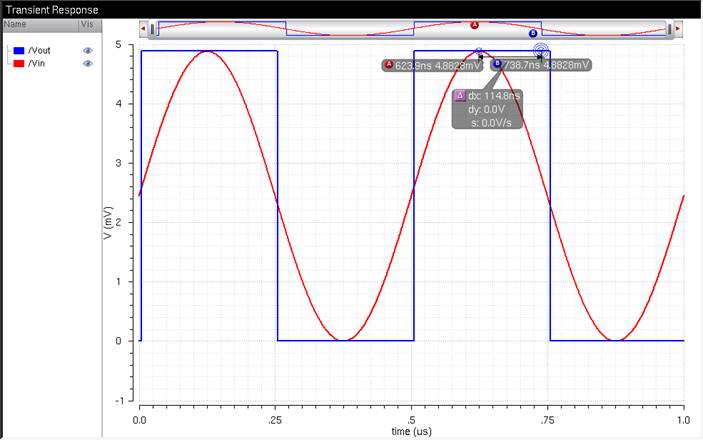Click the .25 tick label on time axis
The height and width of the screenshot is (440, 703).
point(275,420)
